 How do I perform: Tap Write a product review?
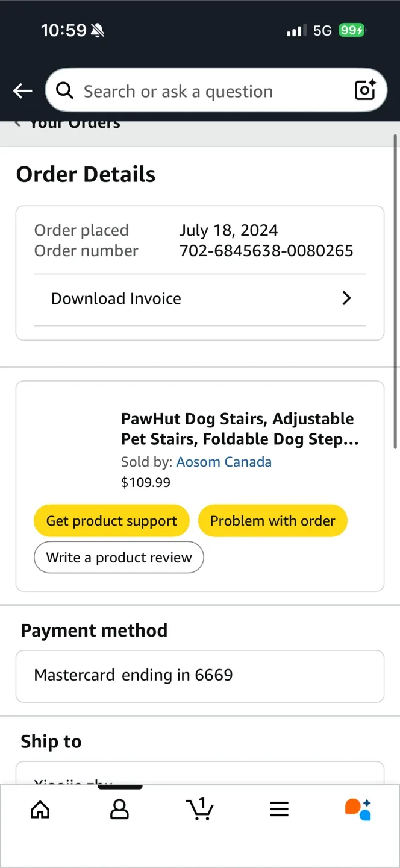[118, 557]
